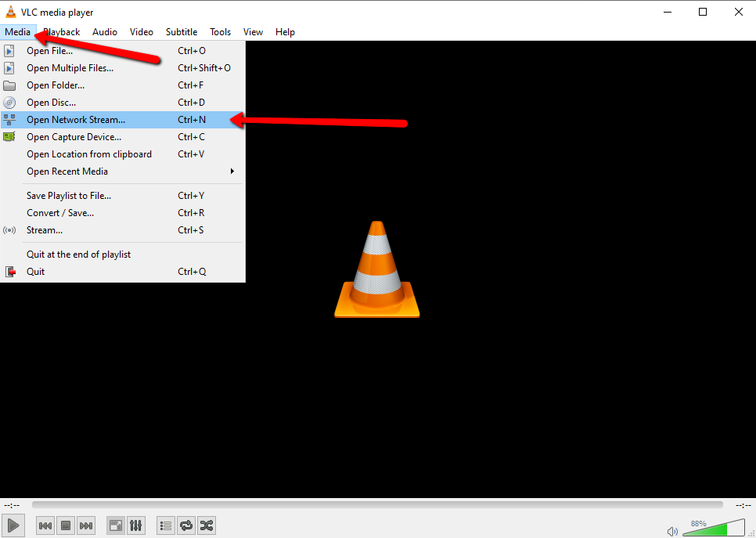This screenshot has height=538, width=756.
Task: Choose Open Capture Device... menu entry
Action: pos(123,137)
